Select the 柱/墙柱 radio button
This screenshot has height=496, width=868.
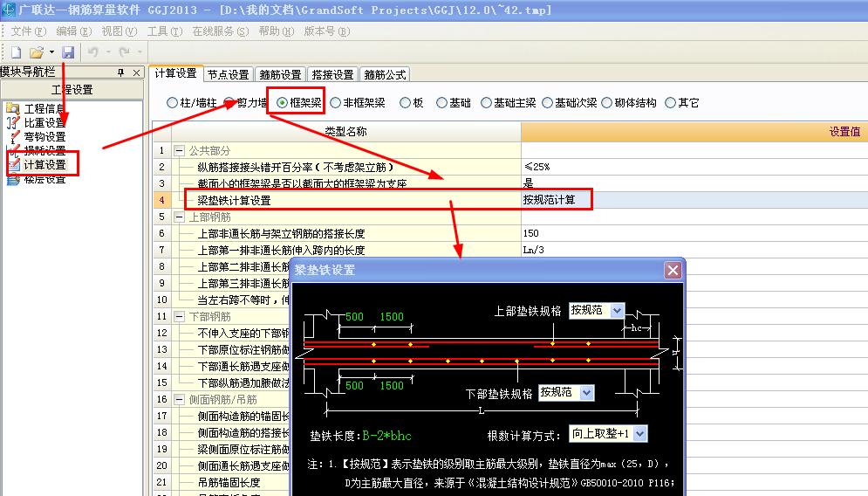172,102
